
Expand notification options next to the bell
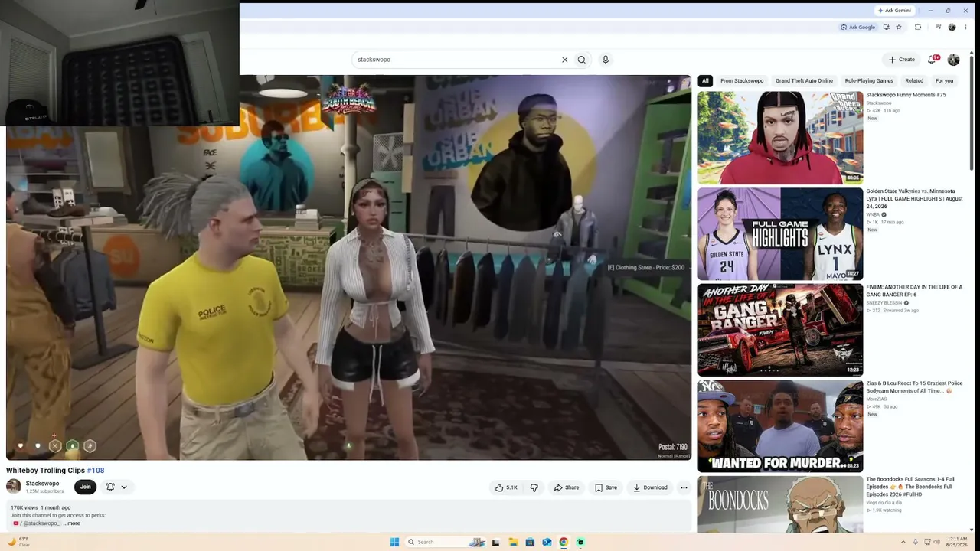pos(124,487)
